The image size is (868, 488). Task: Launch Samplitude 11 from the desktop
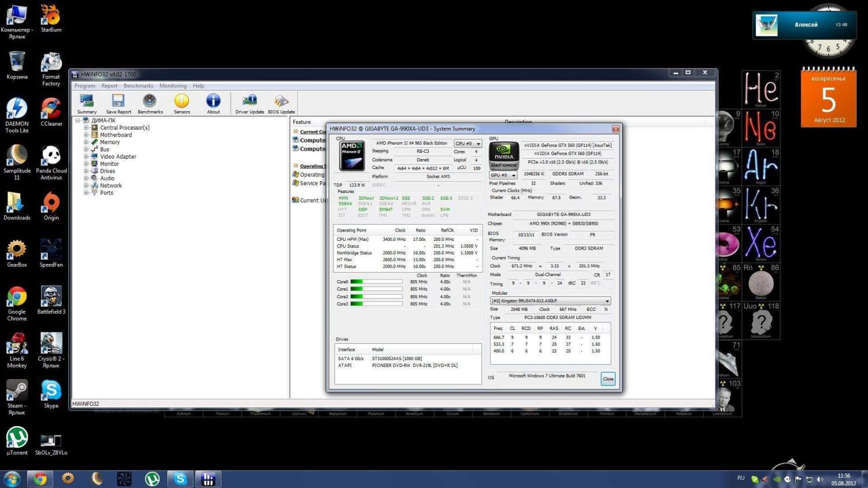pos(17,163)
